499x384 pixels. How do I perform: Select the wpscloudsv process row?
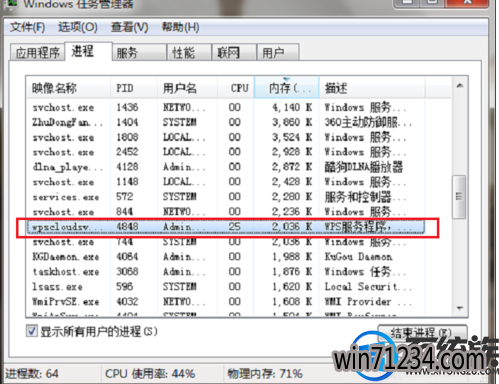point(225,227)
